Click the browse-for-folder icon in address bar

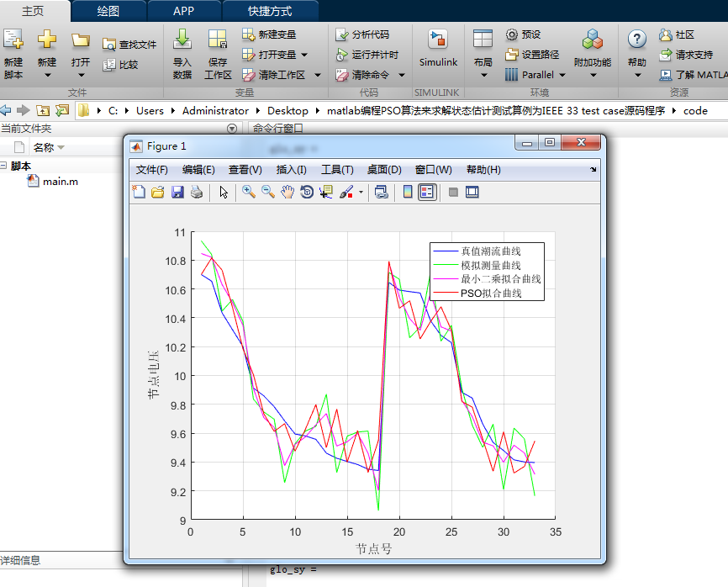tap(61, 110)
